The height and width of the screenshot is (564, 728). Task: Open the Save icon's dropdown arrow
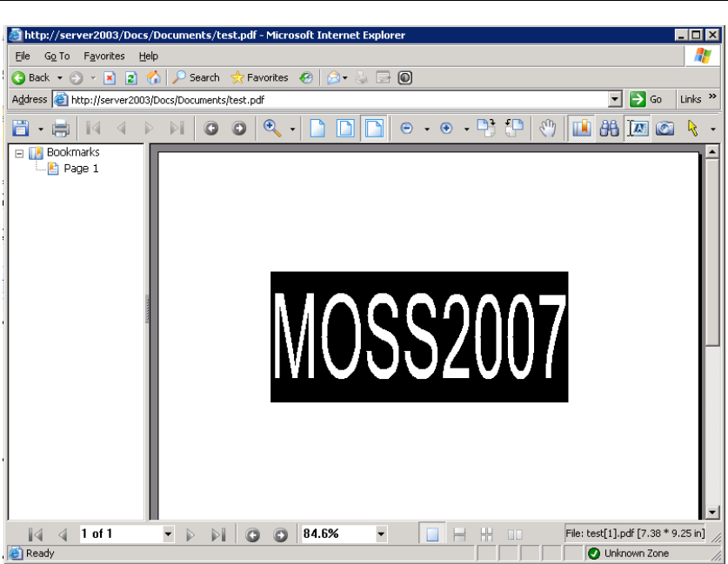41,129
